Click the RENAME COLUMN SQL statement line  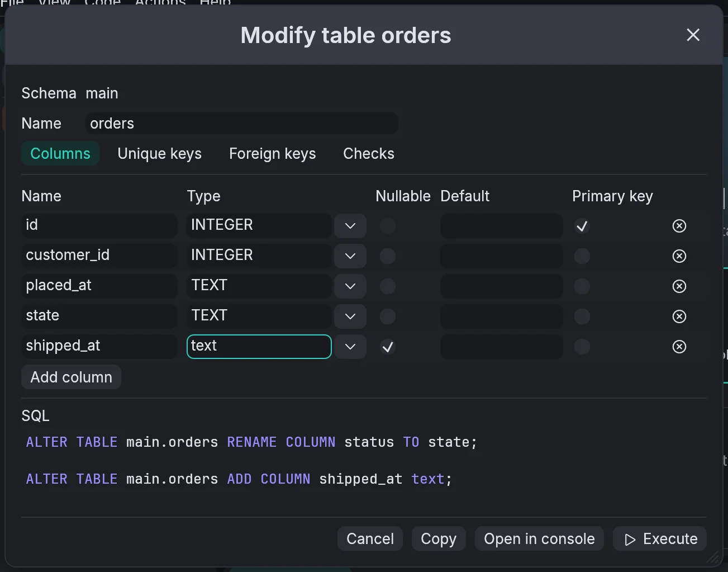tap(252, 442)
